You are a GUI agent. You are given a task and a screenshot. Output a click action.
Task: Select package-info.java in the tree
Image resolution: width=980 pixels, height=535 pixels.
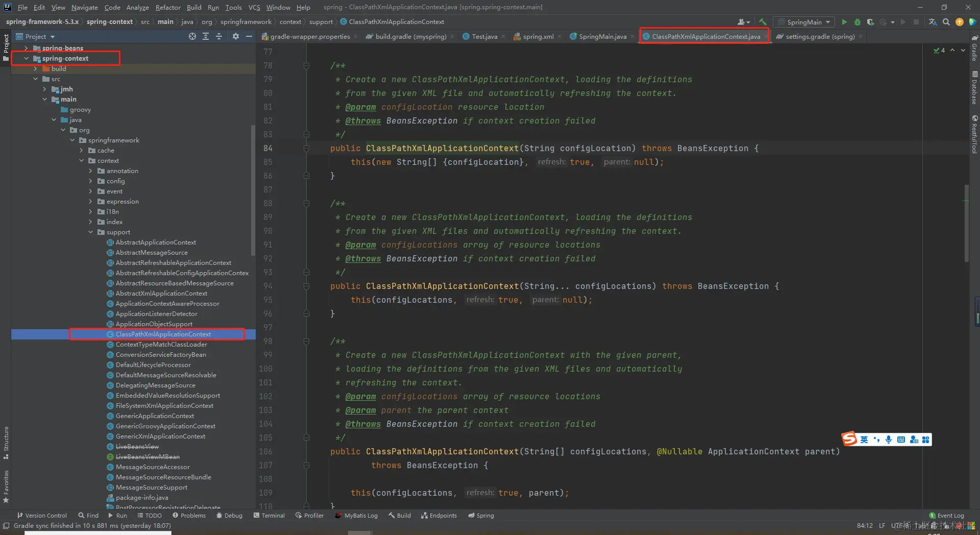[x=142, y=497]
